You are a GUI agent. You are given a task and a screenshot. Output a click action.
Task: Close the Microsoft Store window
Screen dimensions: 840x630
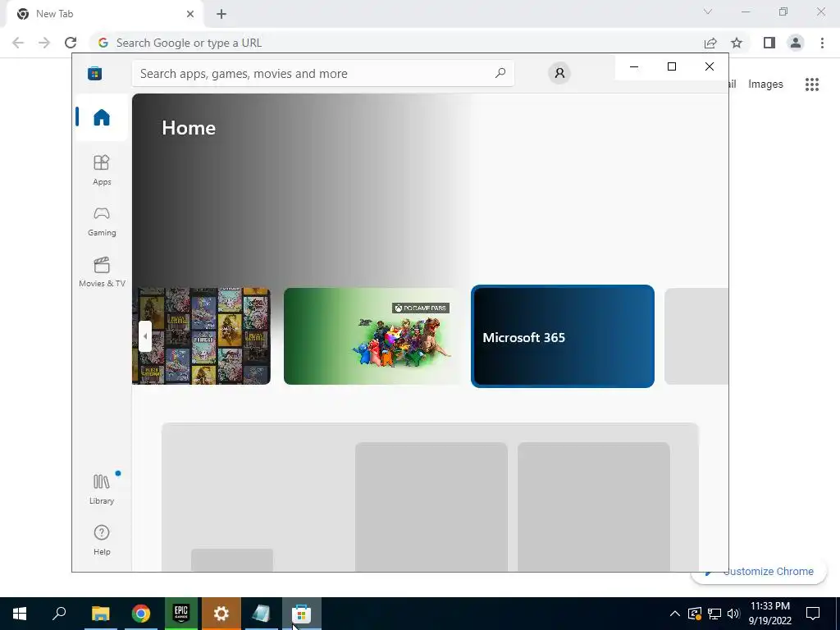[x=710, y=66]
